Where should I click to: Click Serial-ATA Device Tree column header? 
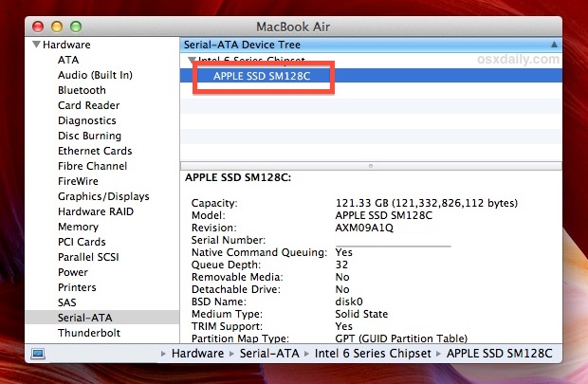coord(371,45)
